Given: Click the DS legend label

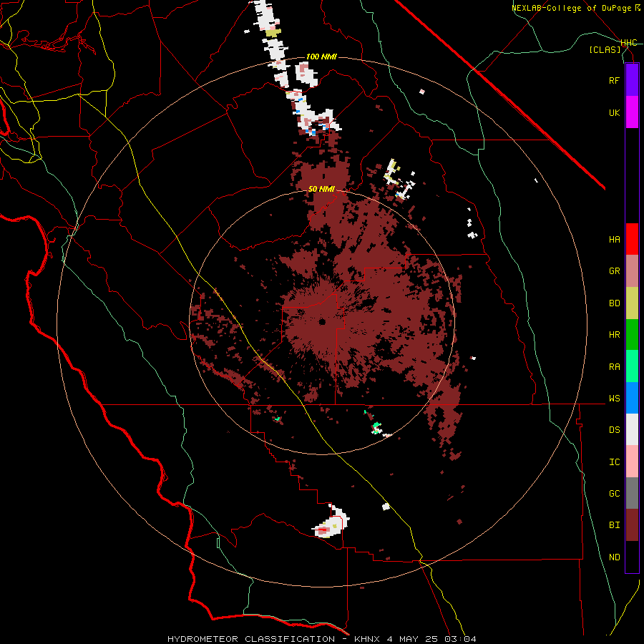Looking at the screenshot, I should (614, 430).
